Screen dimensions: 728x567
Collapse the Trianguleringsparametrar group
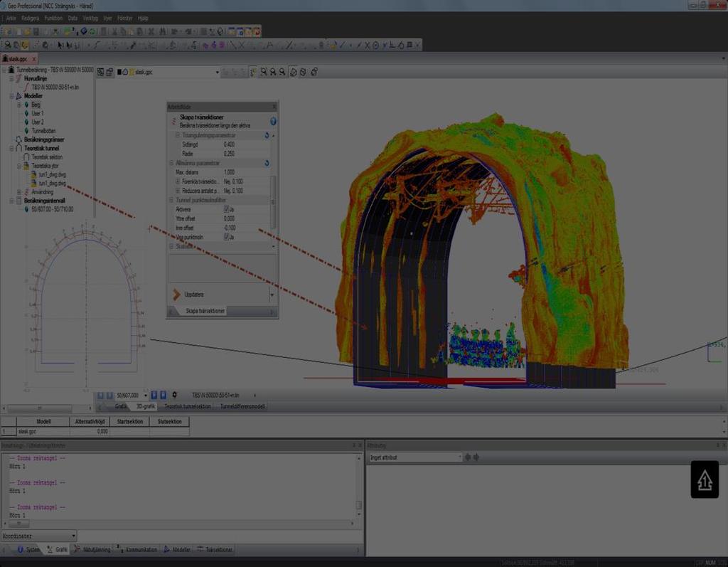point(177,135)
